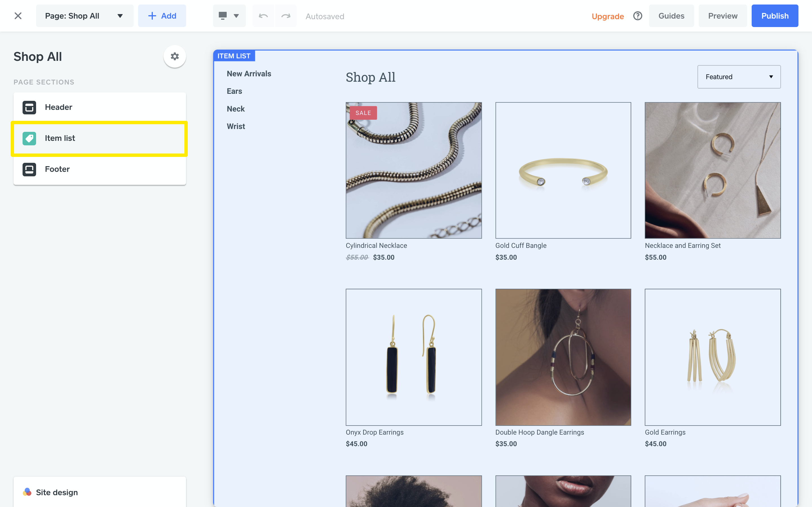Click the Footer section icon
This screenshot has height=507, width=812.
click(x=29, y=169)
